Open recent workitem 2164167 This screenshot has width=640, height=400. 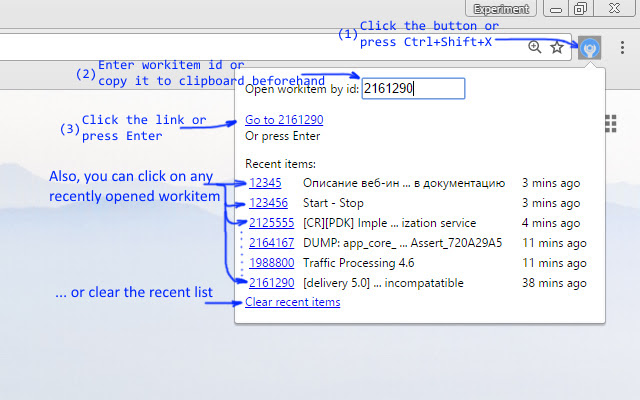pos(271,243)
